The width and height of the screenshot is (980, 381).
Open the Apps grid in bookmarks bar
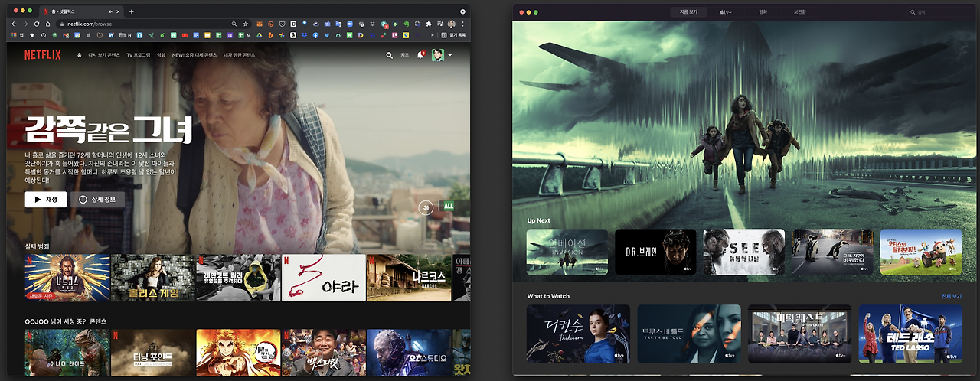(14, 35)
